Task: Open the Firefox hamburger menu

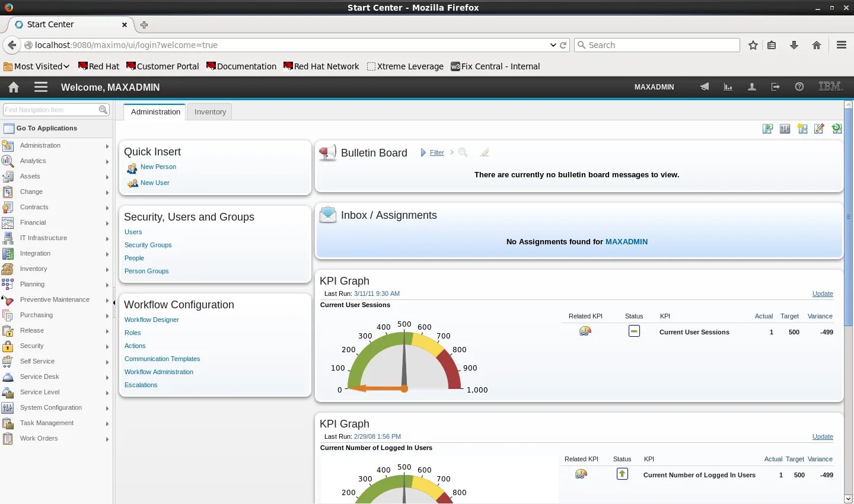Action: 841,45
